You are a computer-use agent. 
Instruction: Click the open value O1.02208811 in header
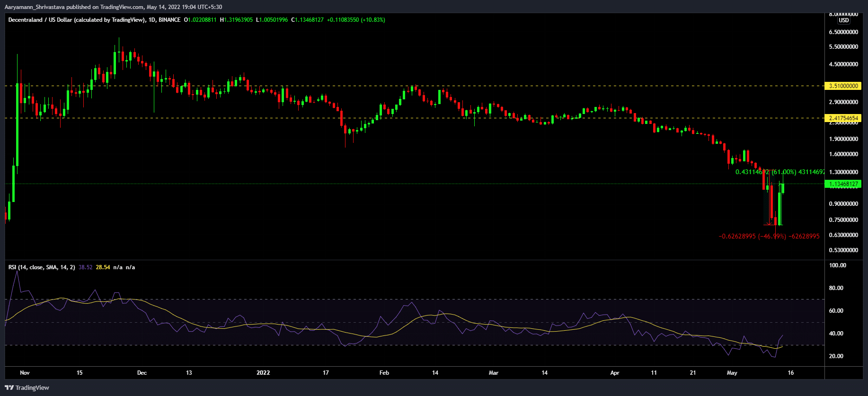200,20
